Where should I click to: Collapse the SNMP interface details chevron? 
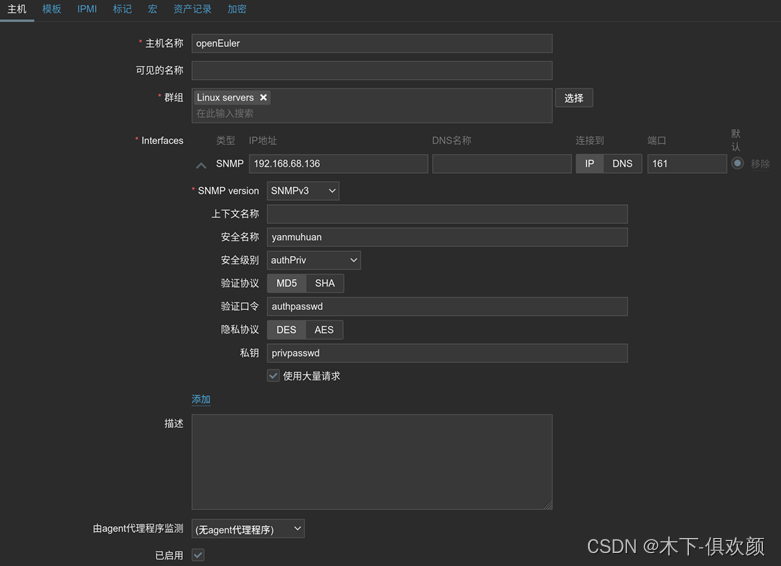point(201,165)
